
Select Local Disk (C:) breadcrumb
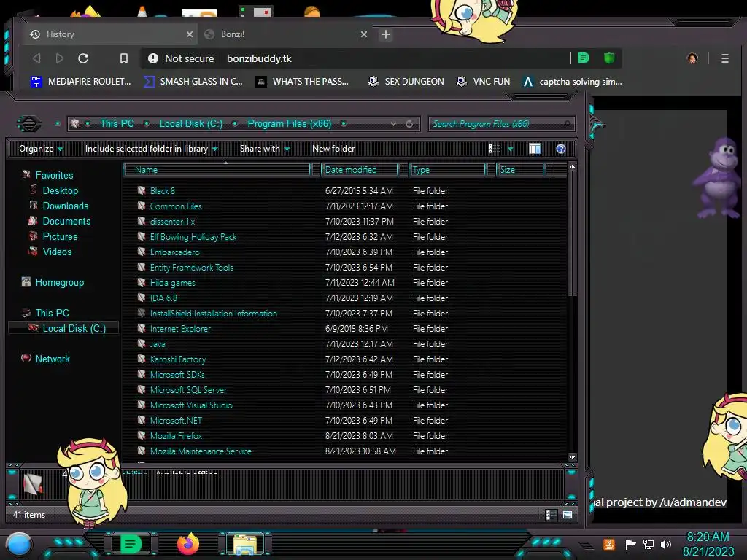click(x=190, y=124)
